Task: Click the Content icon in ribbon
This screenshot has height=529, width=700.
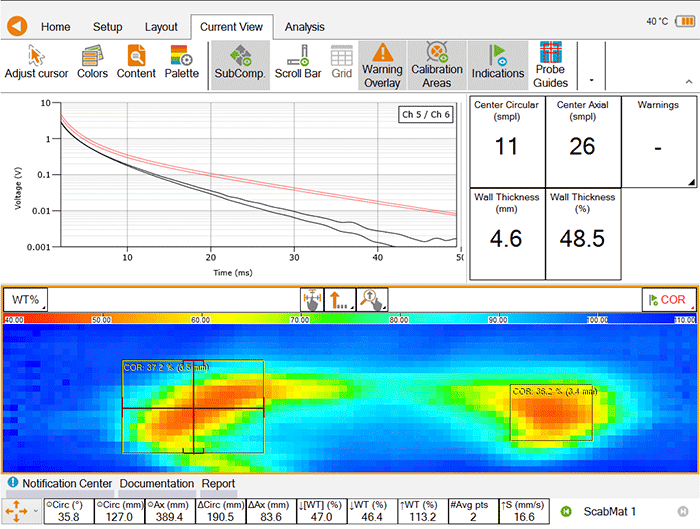Action: 136,62
